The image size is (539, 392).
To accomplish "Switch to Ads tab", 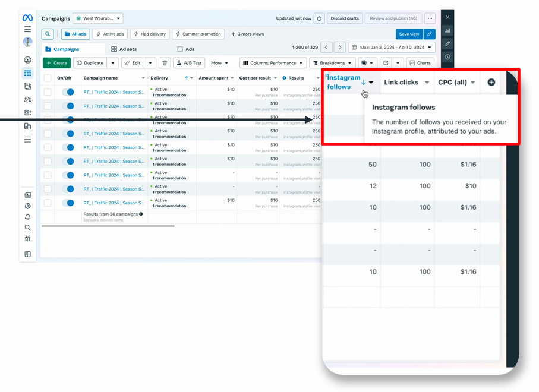I will [x=185, y=49].
